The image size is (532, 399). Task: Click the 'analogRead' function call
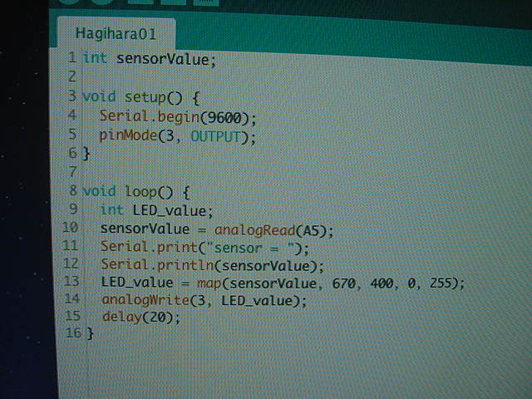(x=255, y=231)
